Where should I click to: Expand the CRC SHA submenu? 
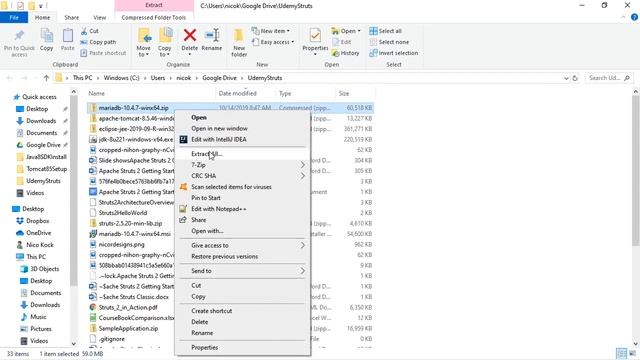[x=242, y=176]
